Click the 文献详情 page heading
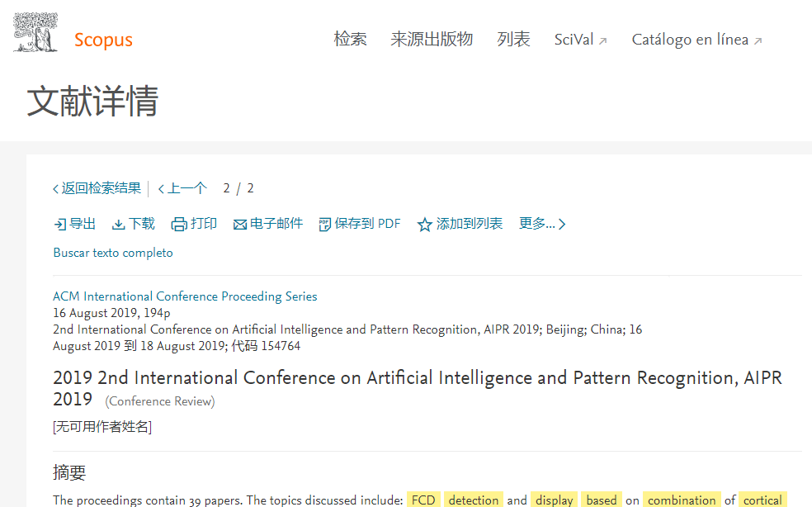Viewport: 812px width, 507px height. pyautogui.click(x=92, y=101)
